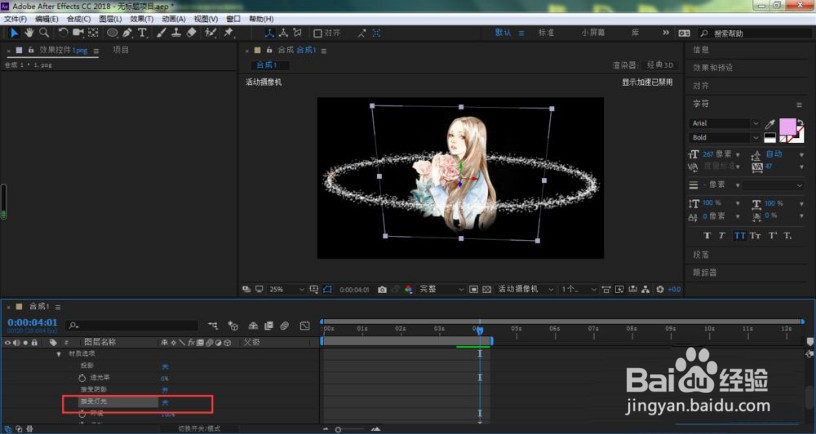The width and height of the screenshot is (816, 434).
Task: Select the Brush tool
Action: point(161,33)
